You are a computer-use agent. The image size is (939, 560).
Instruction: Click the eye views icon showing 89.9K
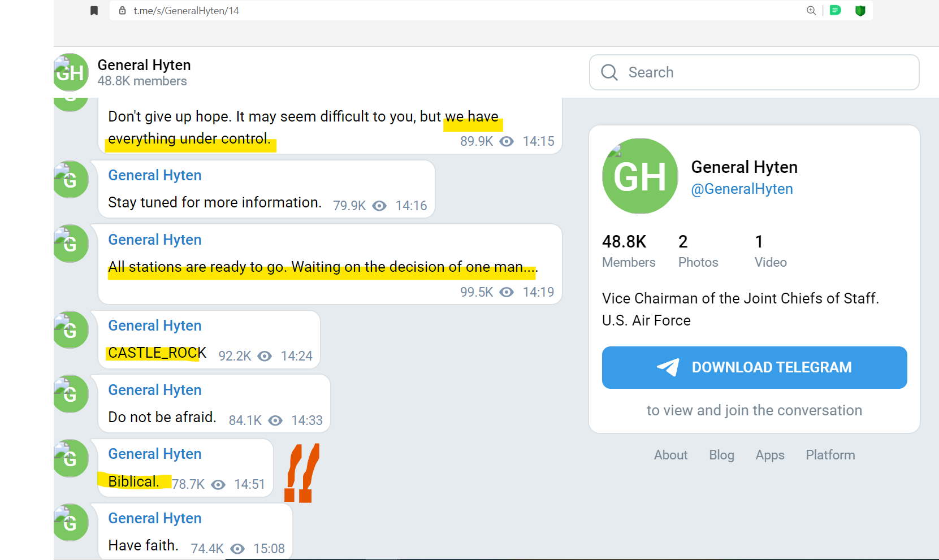(x=507, y=141)
